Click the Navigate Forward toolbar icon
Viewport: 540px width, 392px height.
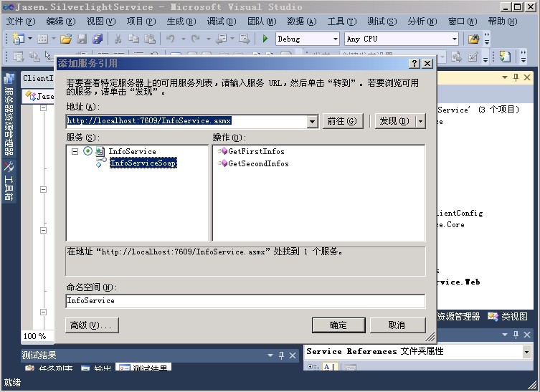click(245, 39)
